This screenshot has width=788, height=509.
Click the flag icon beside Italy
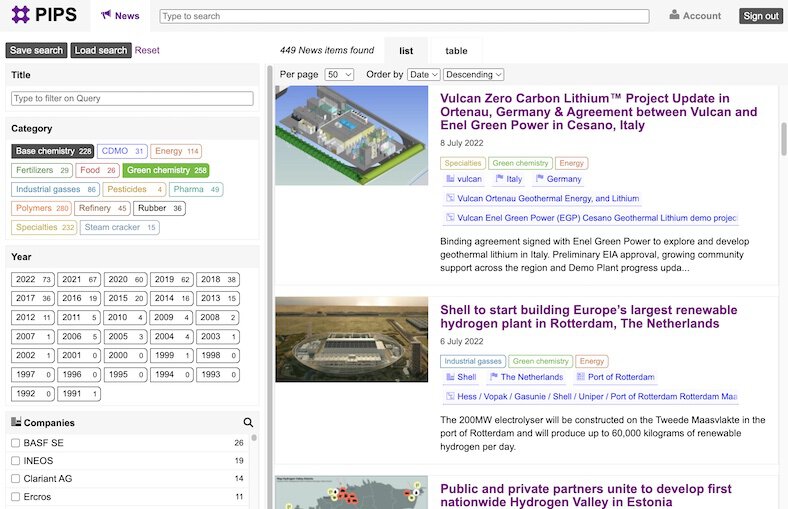pyautogui.click(x=499, y=178)
